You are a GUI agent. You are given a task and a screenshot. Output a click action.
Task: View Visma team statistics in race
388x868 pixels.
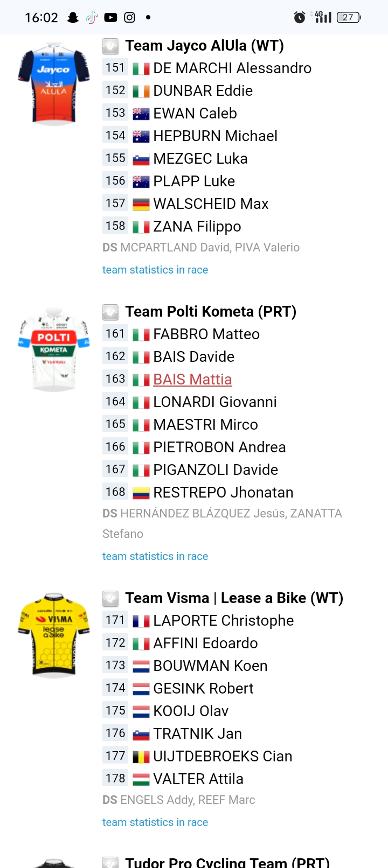(155, 822)
